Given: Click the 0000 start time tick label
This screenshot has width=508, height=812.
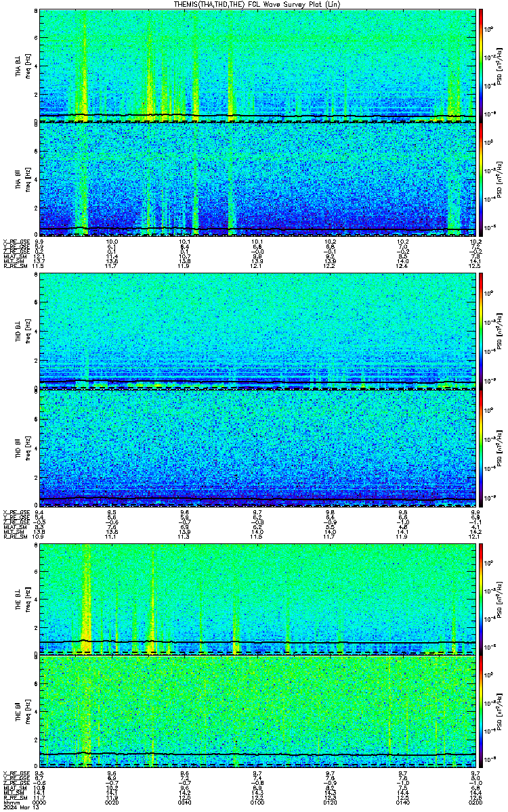Looking at the screenshot, I should tap(39, 804).
